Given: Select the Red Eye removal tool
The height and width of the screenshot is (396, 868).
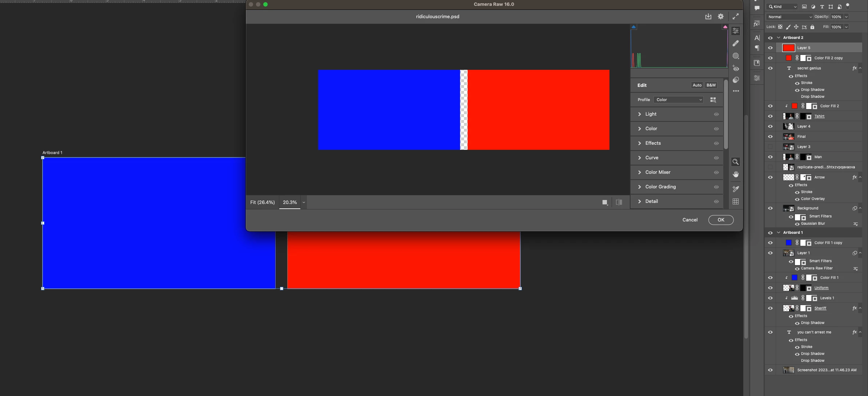Looking at the screenshot, I should (x=736, y=68).
